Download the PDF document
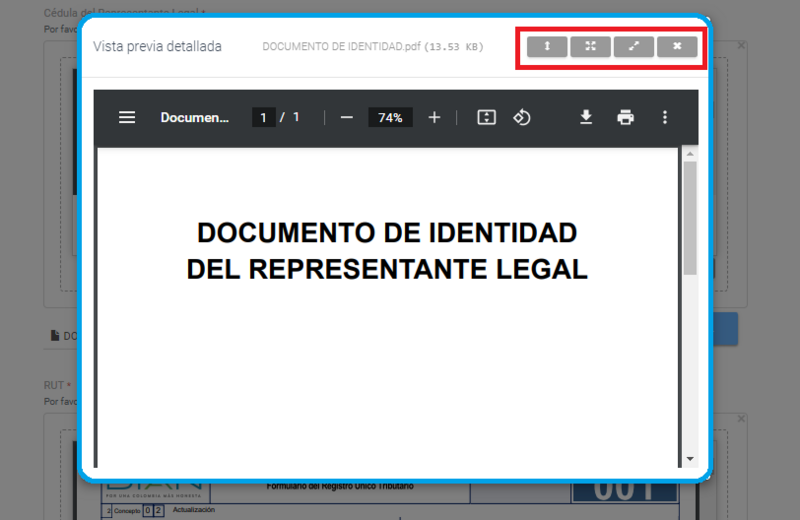This screenshot has width=800, height=520. 586,117
